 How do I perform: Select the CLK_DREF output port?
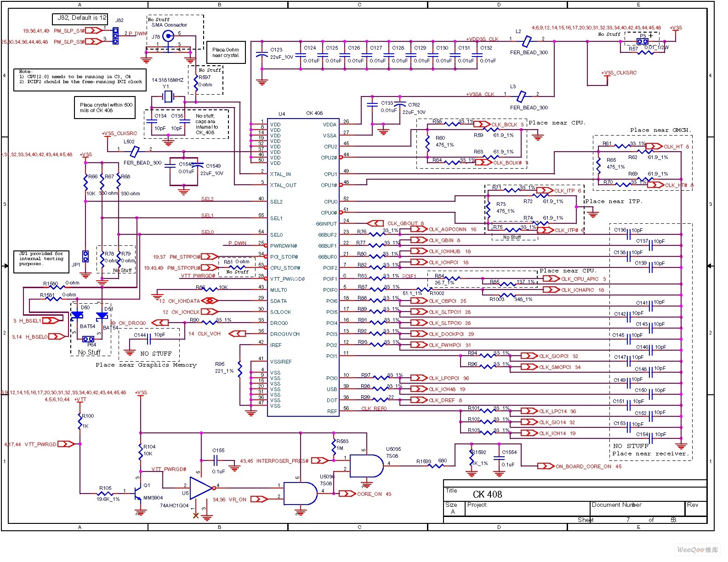pyautogui.click(x=419, y=400)
